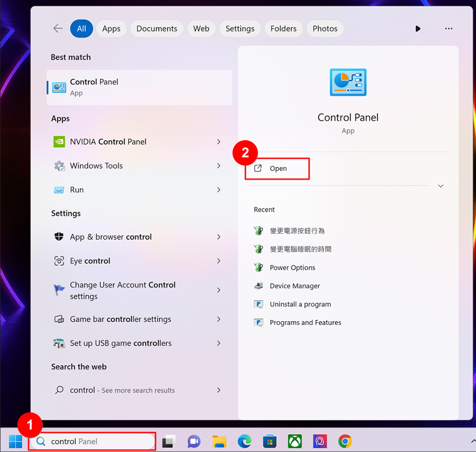
Task: Click the play arrow icon beside filters
Action: 418,29
